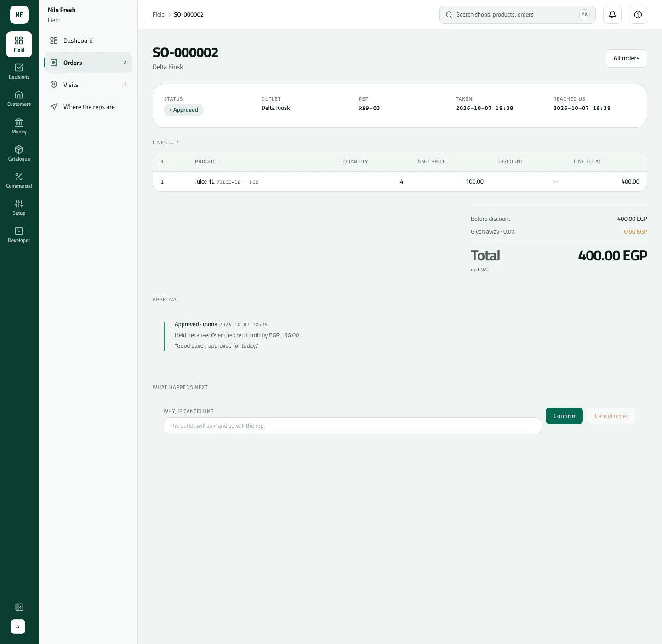Click the Orders document icon
The image size is (662, 644).
tap(54, 63)
